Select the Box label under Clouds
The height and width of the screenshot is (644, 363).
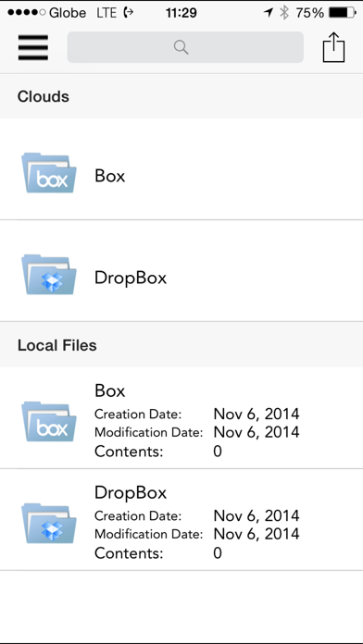click(110, 176)
